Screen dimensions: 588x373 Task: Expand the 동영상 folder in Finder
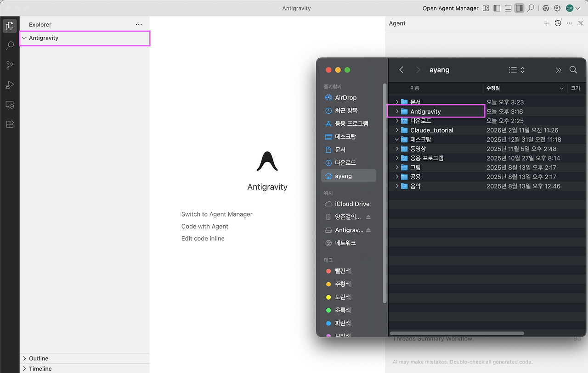tap(397, 149)
